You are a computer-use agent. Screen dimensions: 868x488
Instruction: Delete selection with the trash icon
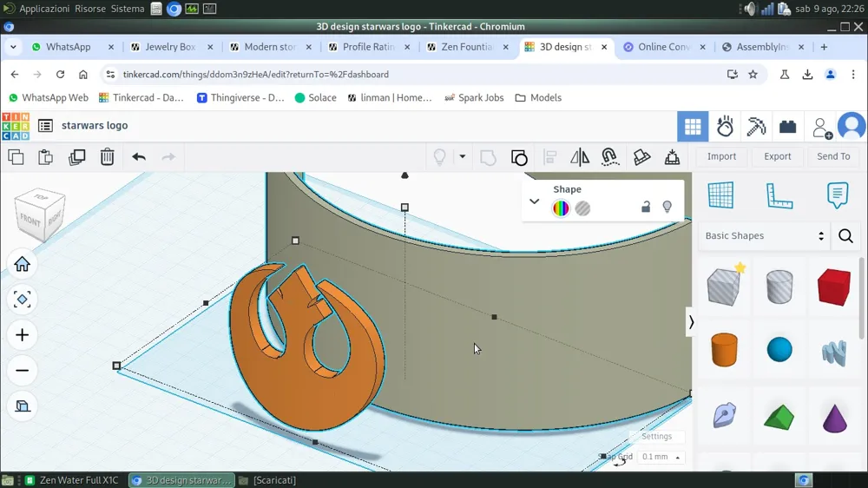tap(107, 157)
